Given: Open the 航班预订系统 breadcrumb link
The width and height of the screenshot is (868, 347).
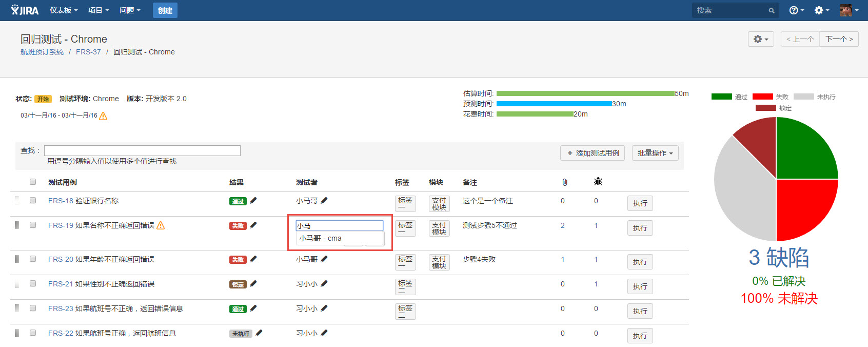Looking at the screenshot, I should coord(42,52).
